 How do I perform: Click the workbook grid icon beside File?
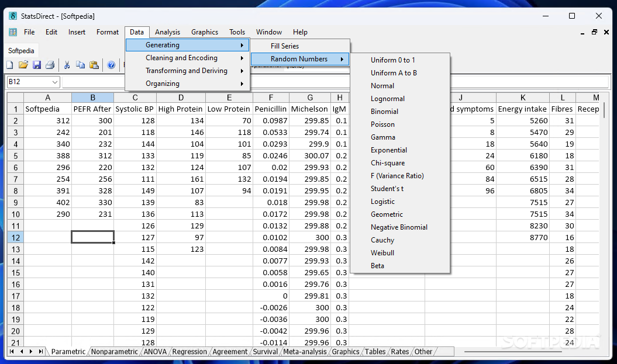[13, 32]
